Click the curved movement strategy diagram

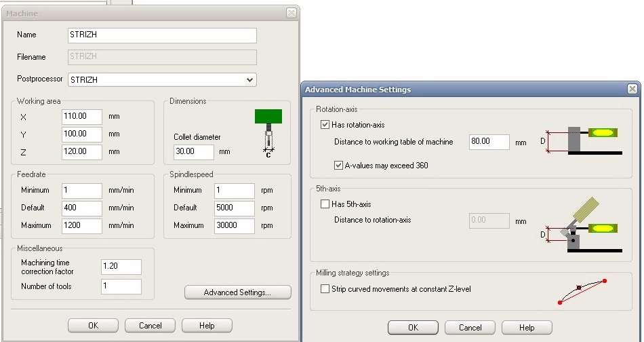[581, 291]
